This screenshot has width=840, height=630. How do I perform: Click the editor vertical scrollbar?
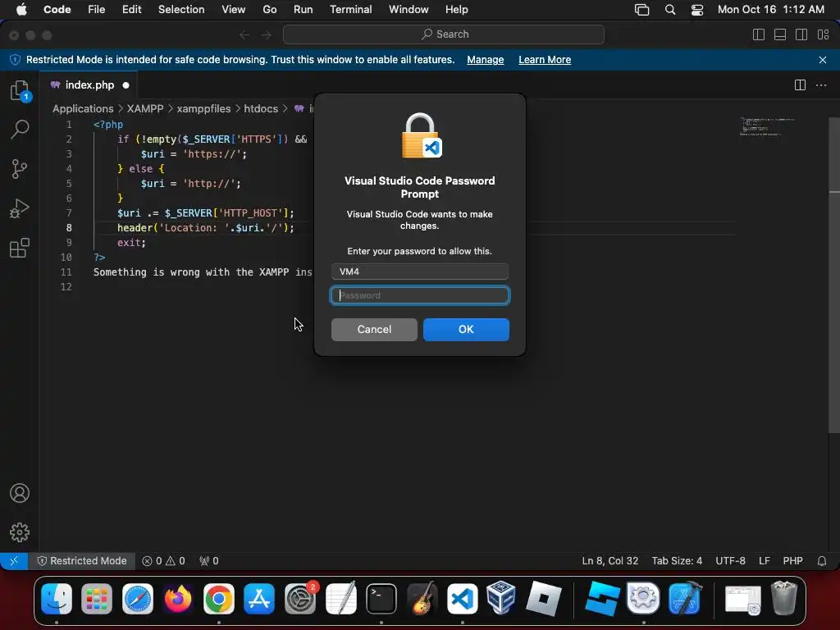834,276
